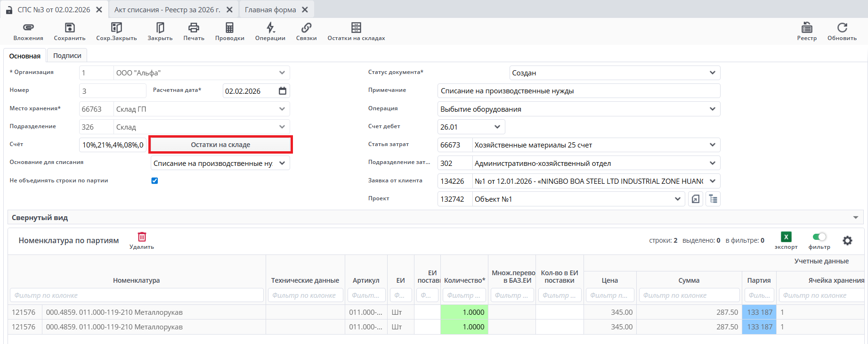
Task: Switch to the Главная форма tab
Action: click(x=270, y=10)
